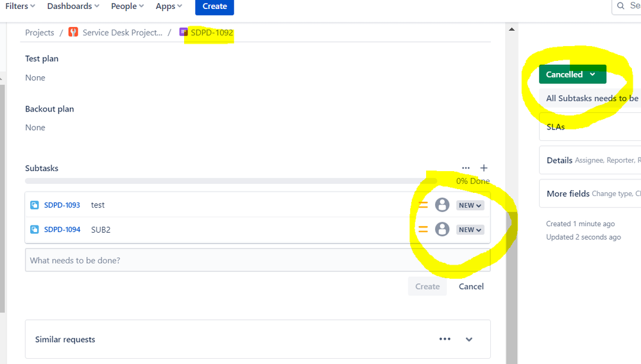Click Cancel for new subtask

(471, 286)
